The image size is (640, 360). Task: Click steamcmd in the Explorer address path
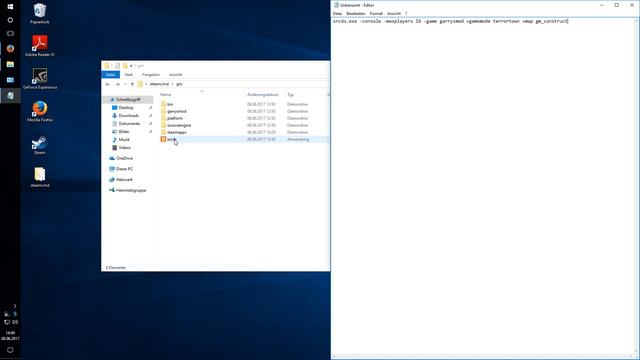coord(159,84)
